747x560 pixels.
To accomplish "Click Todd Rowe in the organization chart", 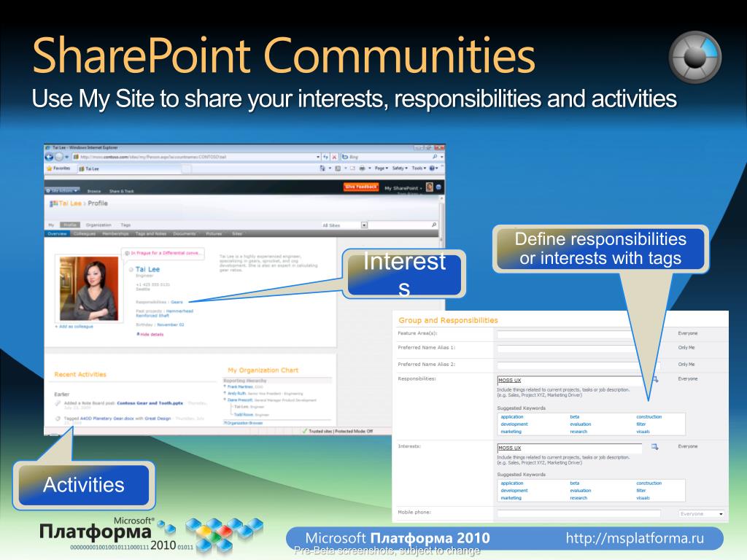I will pos(242,415).
